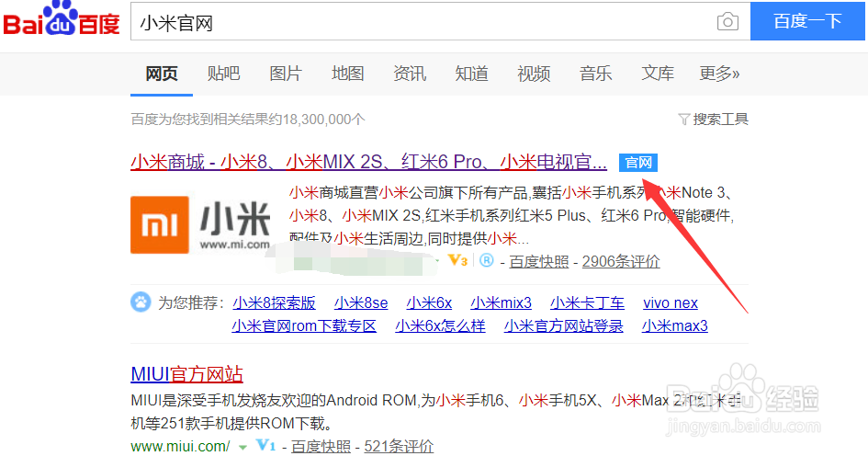Open the 2906条评价 reviews link
The height and width of the screenshot is (456, 868).
tap(621, 261)
